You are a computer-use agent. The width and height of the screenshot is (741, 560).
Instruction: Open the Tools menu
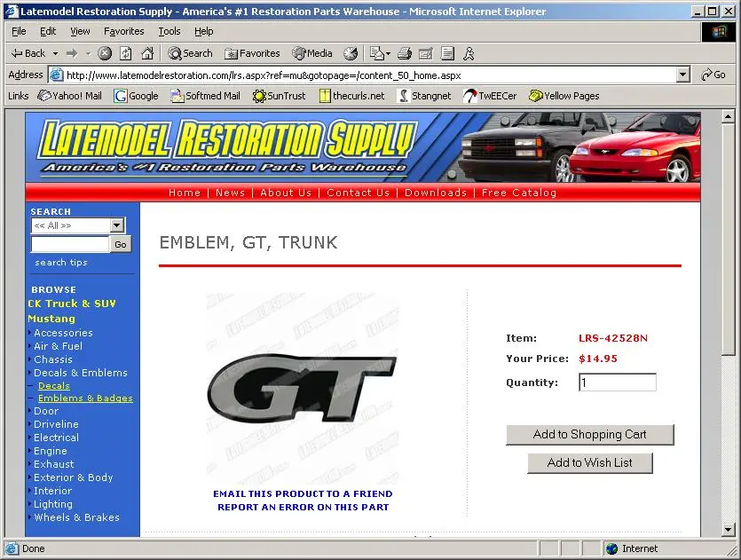[169, 31]
